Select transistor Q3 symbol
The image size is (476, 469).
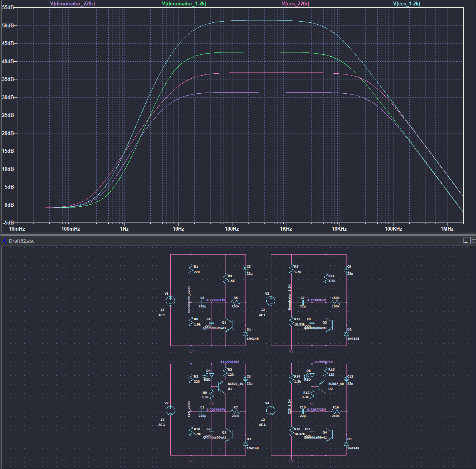click(330, 325)
